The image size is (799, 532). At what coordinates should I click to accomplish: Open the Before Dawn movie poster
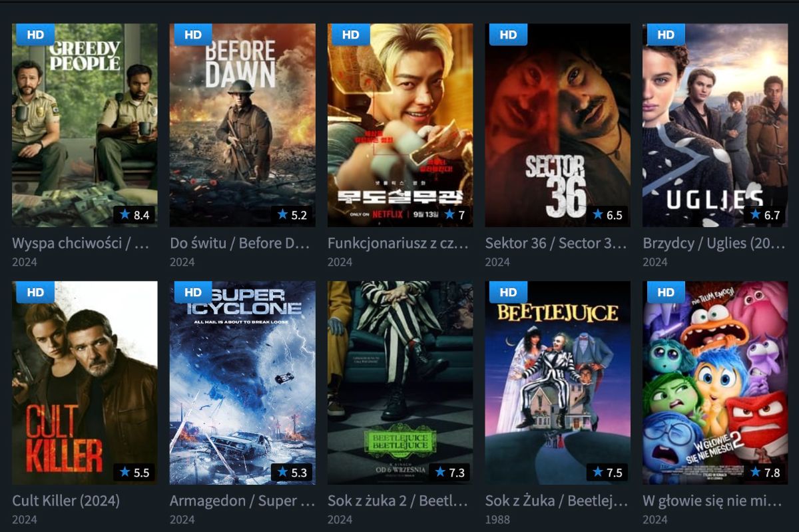(x=242, y=125)
